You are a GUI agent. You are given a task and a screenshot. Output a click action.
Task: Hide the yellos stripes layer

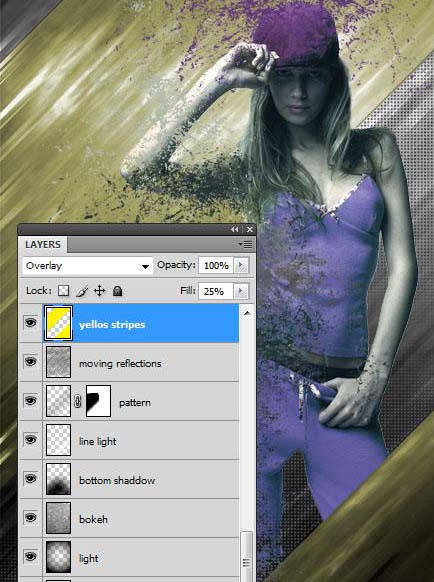coord(30,323)
